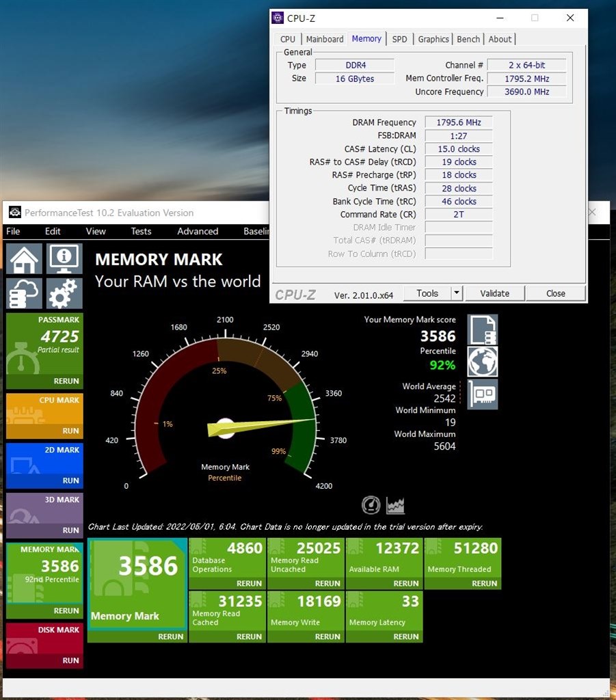The width and height of the screenshot is (616, 700).
Task: Open the gears settings icon
Action: coord(64,293)
